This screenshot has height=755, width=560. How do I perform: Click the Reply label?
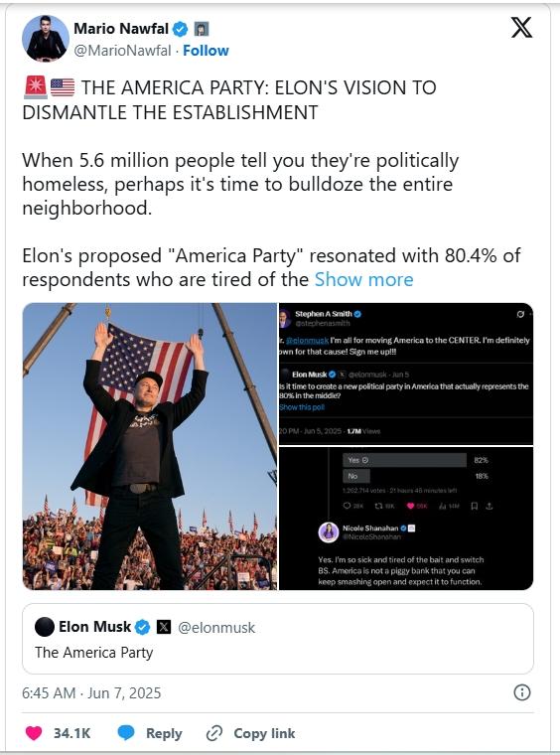click(164, 733)
